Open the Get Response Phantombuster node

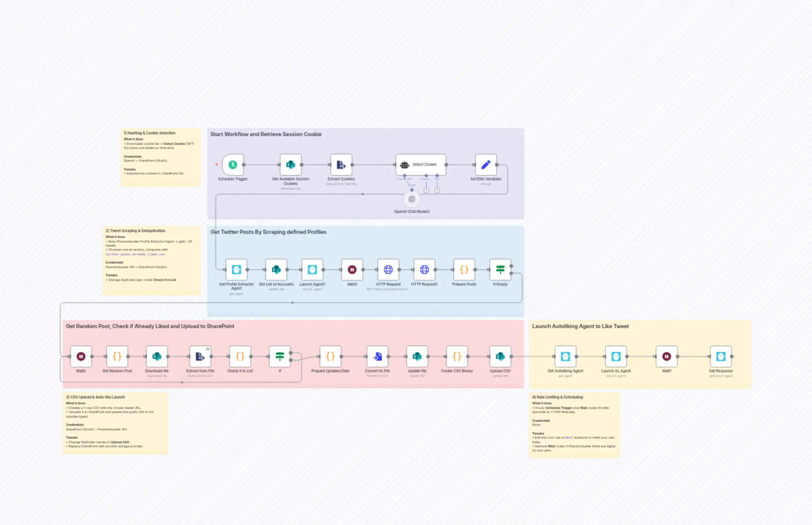(x=720, y=356)
